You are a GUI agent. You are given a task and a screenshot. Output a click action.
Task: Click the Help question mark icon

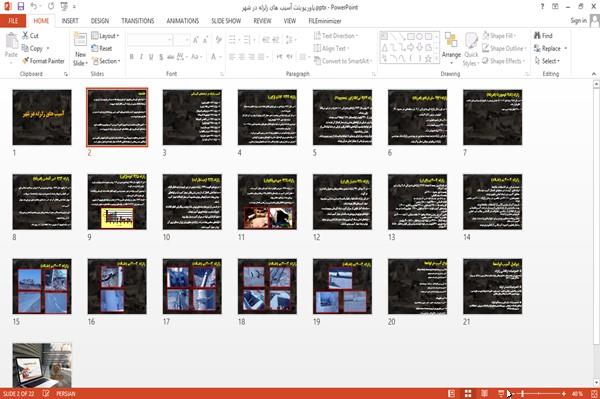[542, 7]
